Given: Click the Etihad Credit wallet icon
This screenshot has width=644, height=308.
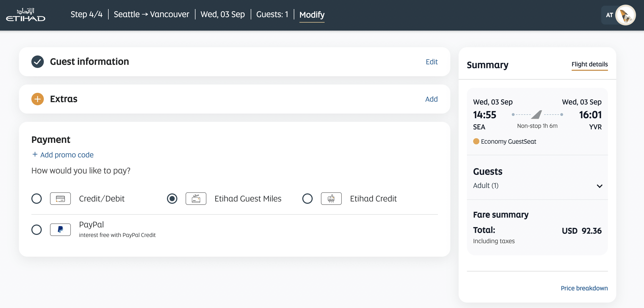Looking at the screenshot, I should point(331,199).
